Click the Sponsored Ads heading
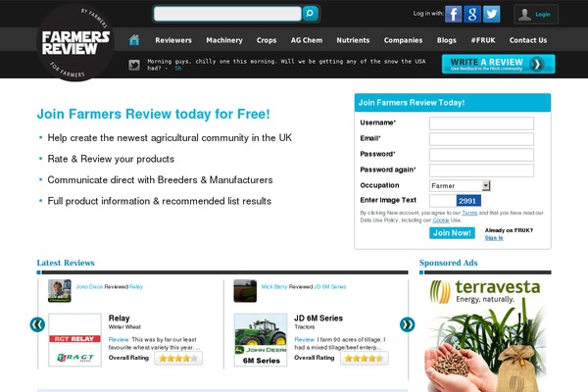 click(x=449, y=263)
